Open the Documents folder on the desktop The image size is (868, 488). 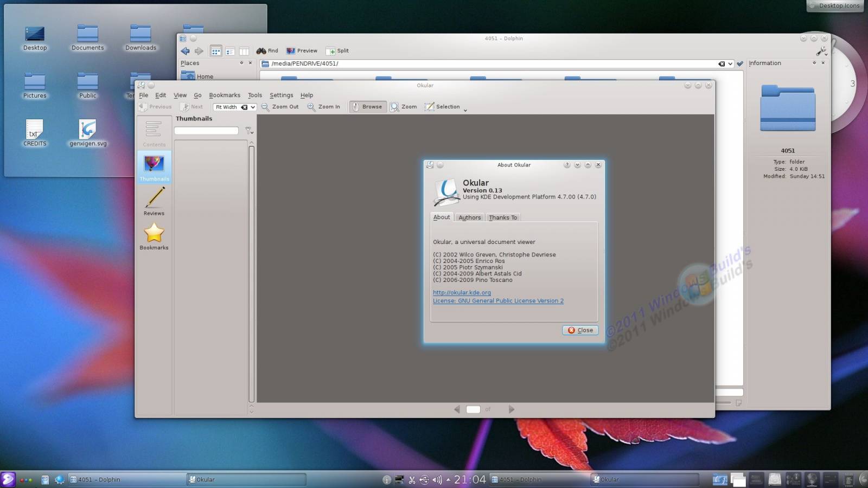tap(87, 37)
